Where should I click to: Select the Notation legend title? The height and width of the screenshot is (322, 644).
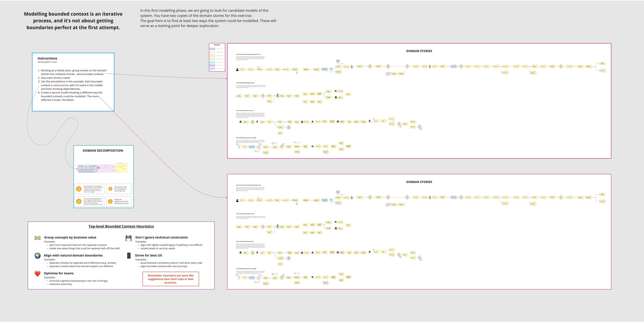click(217, 45)
